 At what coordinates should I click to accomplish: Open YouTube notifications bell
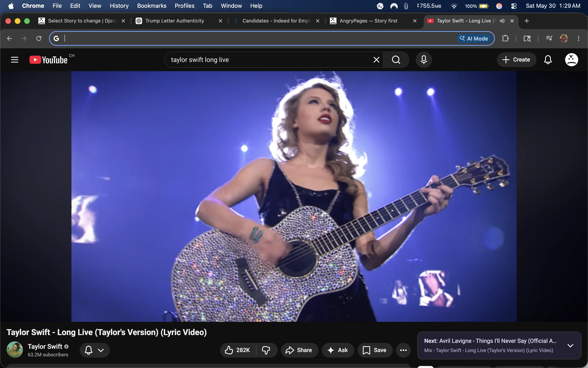point(548,60)
